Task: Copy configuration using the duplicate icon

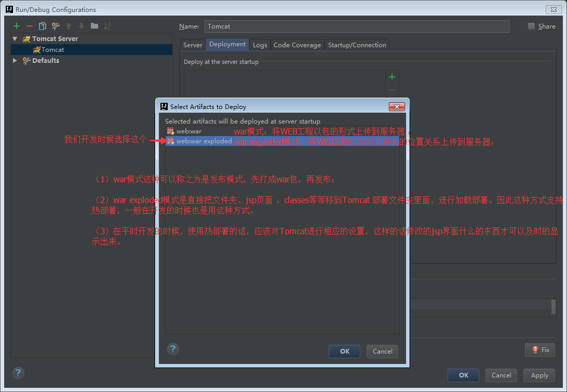Action: click(x=42, y=26)
